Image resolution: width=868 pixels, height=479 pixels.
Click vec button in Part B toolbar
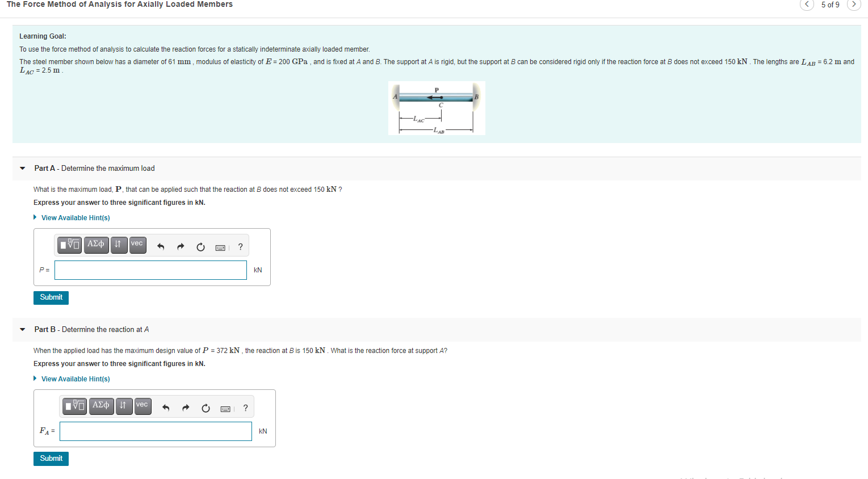(x=142, y=406)
